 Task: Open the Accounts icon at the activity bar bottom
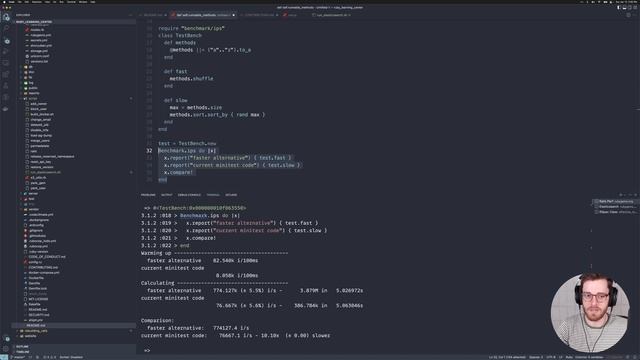pyautogui.click(x=6, y=338)
